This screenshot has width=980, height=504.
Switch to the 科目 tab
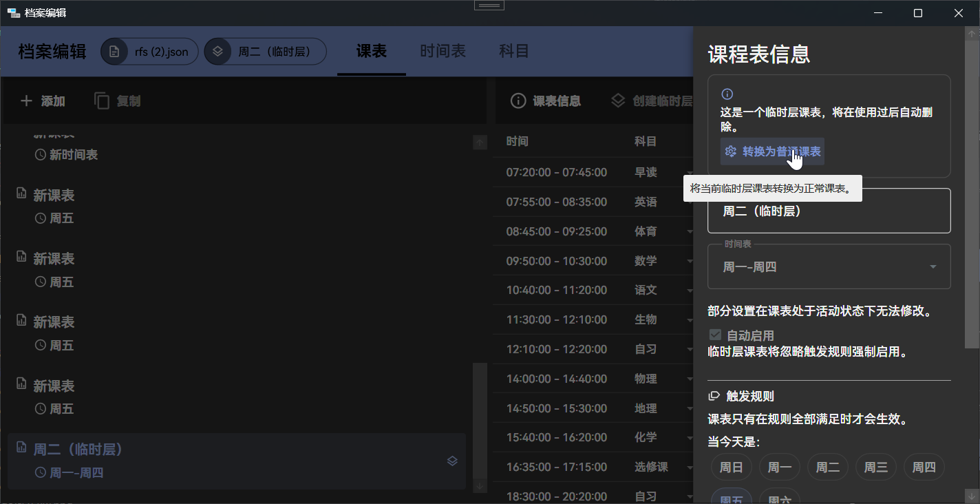(513, 52)
